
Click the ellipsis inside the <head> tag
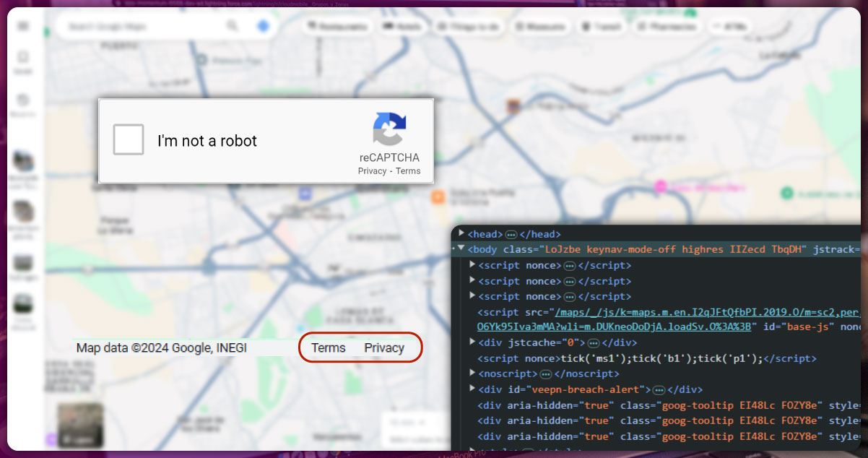point(511,234)
